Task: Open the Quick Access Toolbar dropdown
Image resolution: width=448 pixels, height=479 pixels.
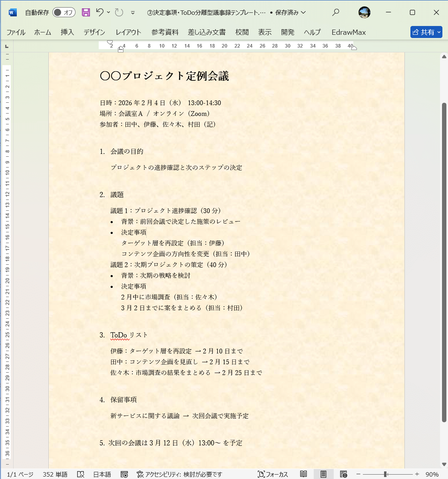Action: [133, 12]
